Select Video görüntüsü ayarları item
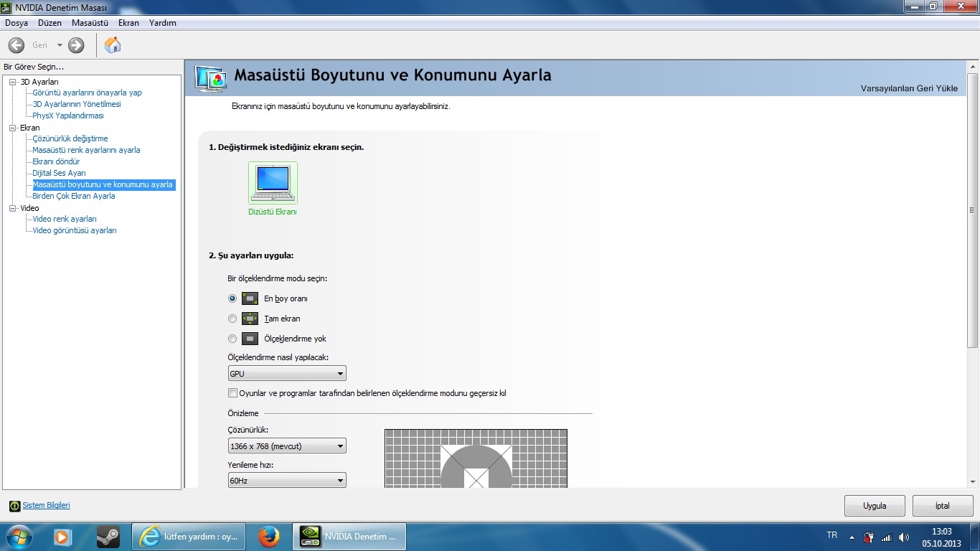 (x=75, y=230)
